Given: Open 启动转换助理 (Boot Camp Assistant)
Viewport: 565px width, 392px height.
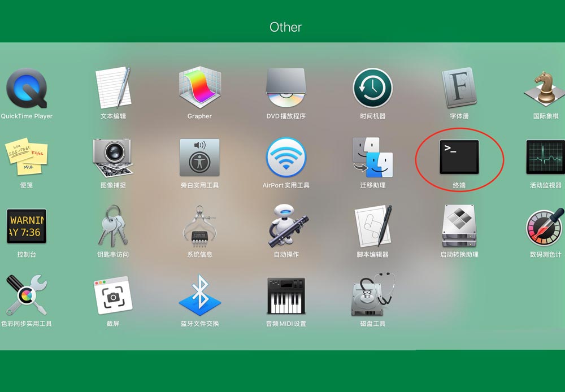Looking at the screenshot, I should 459,225.
